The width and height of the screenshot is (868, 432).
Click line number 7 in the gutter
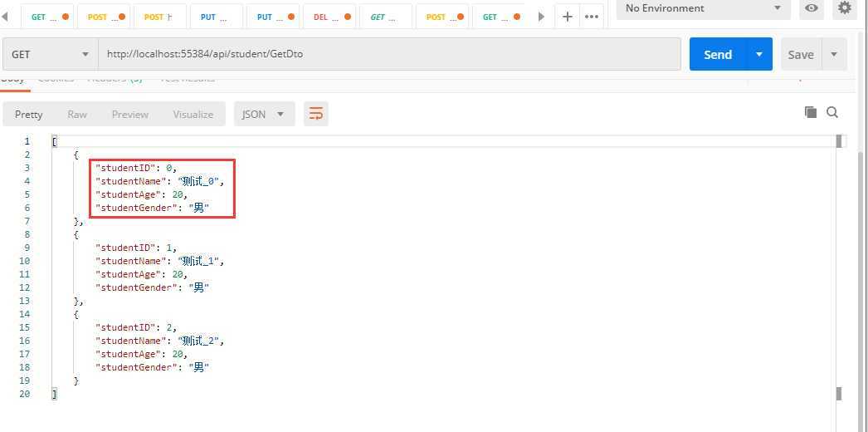click(27, 221)
